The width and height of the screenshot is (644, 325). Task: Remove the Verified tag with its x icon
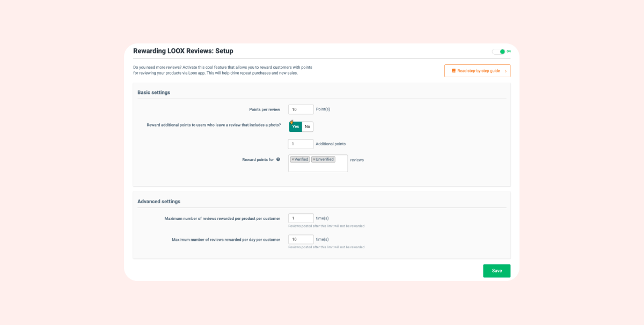292,159
